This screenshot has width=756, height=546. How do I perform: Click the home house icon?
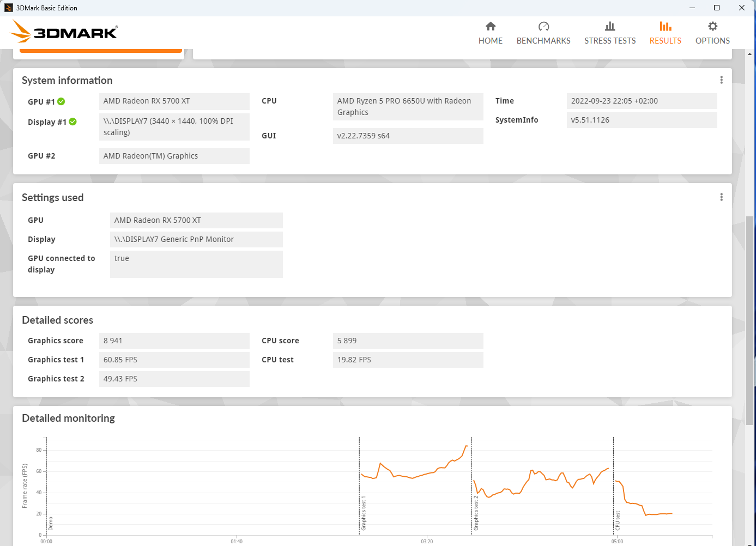491,26
